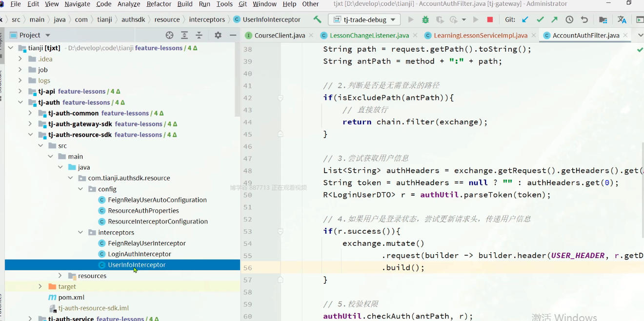Screen dimensions: 644x321
Task: Toggle code folding at line 53
Action: [x=281, y=231]
